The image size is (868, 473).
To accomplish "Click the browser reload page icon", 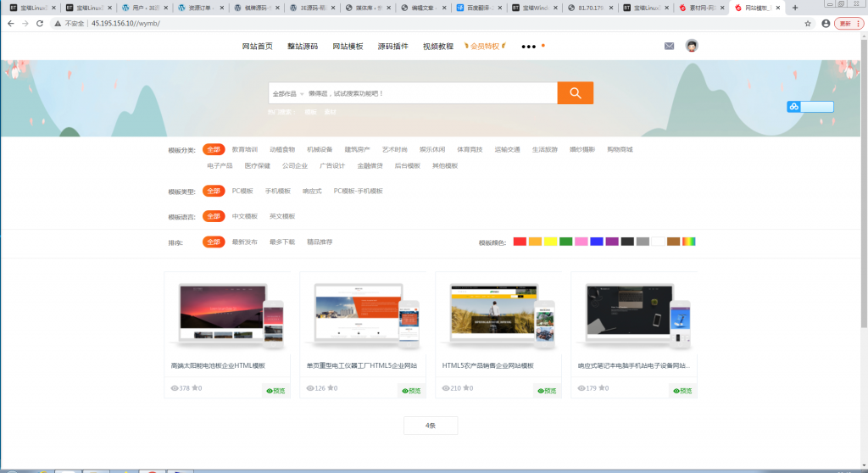I will point(40,24).
